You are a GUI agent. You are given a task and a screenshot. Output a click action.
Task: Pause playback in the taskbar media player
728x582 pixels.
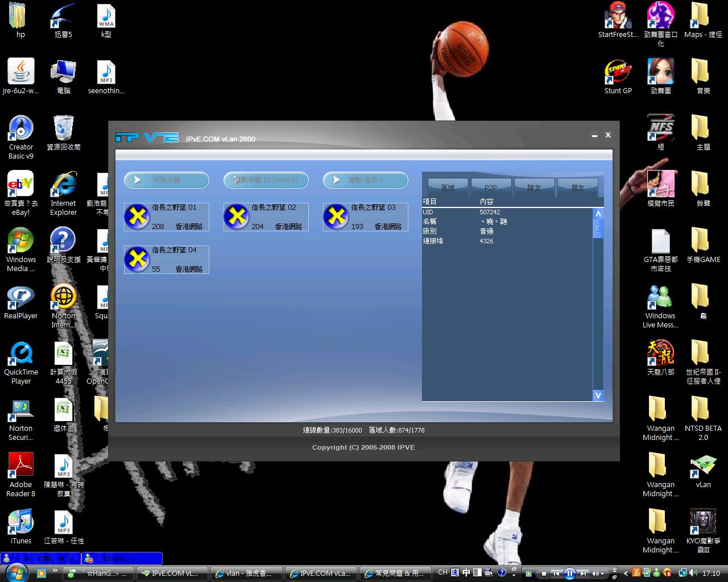[x=569, y=573]
